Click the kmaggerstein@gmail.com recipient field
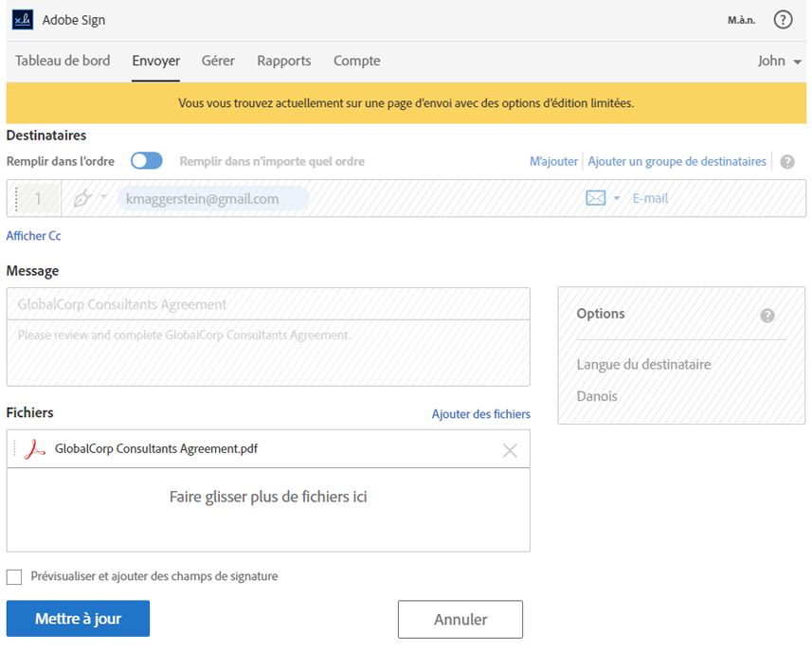812x654 pixels. pos(213,198)
